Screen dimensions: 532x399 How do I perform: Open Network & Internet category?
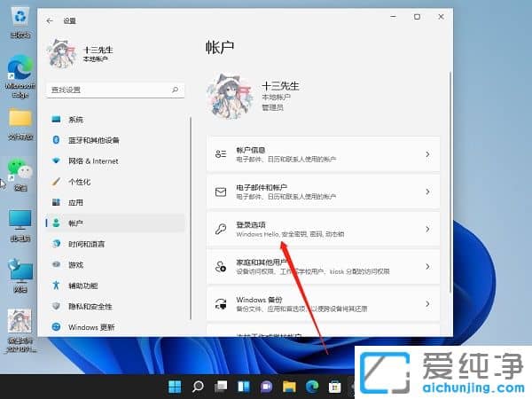[x=115, y=160]
